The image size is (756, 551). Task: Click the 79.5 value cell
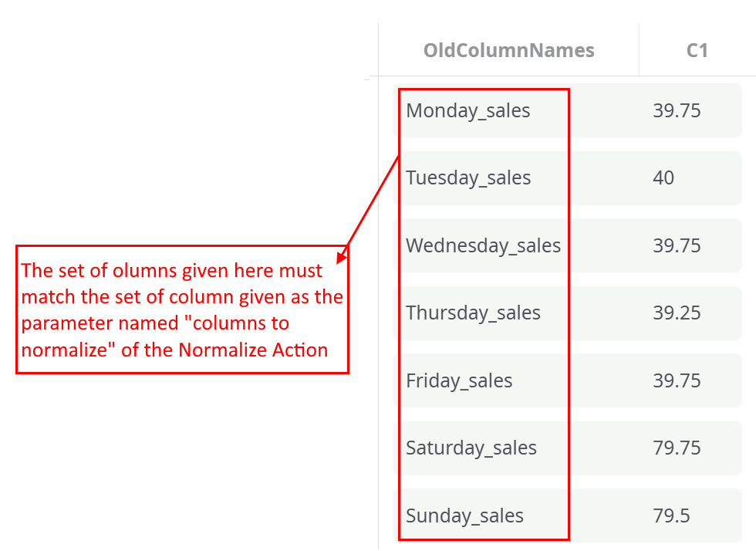671,516
